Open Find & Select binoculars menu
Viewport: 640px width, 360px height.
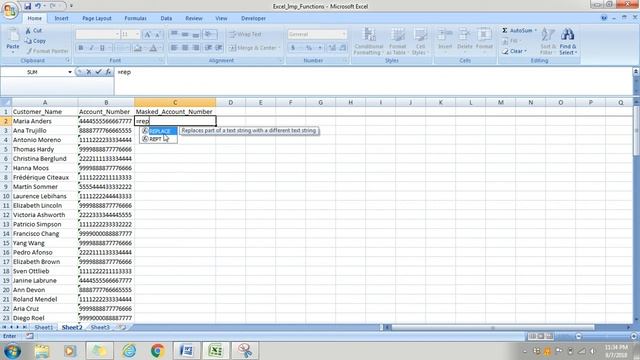coord(568,41)
